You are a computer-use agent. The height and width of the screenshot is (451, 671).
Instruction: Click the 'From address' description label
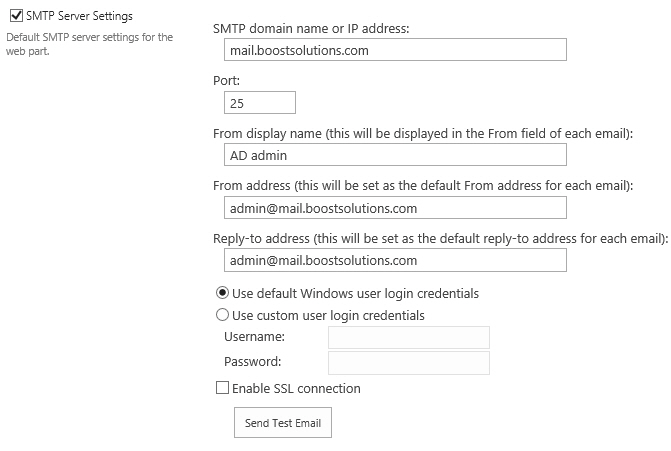pyautogui.click(x=423, y=186)
